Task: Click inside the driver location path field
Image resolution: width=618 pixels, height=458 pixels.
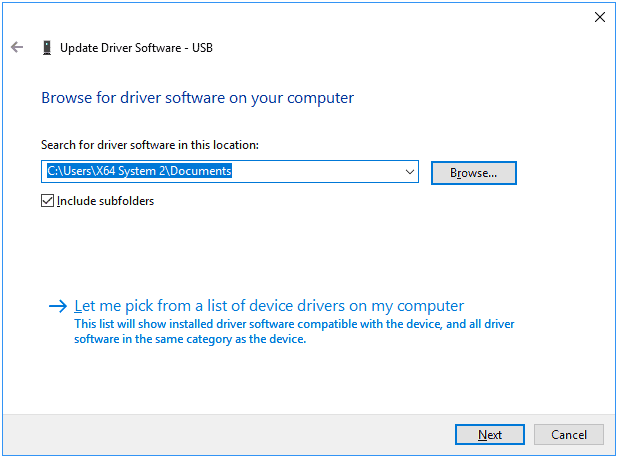Action: click(x=300, y=172)
